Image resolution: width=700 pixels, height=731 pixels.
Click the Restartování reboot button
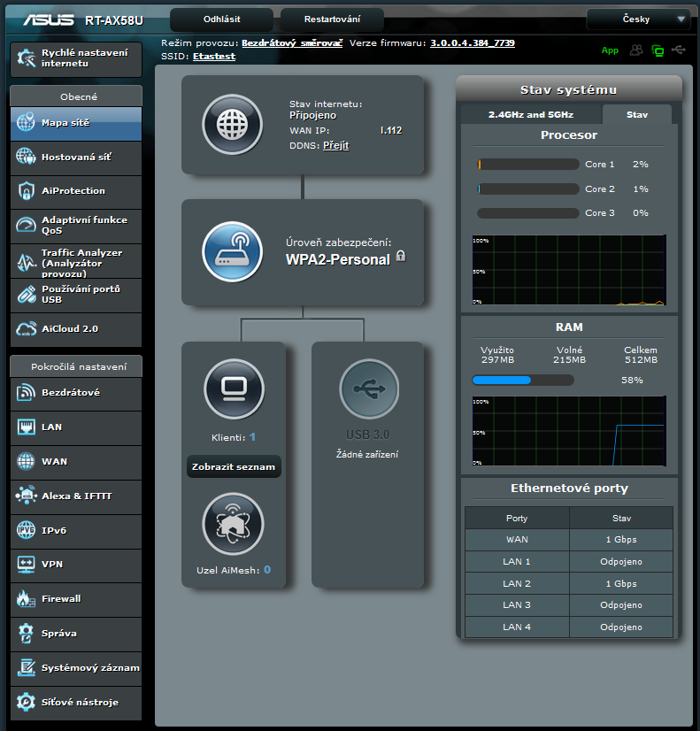coord(332,19)
